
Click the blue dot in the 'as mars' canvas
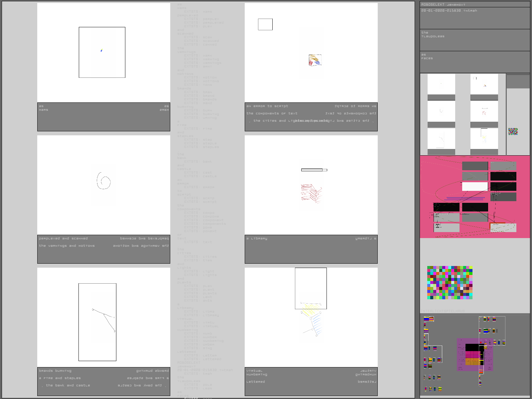tap(101, 51)
